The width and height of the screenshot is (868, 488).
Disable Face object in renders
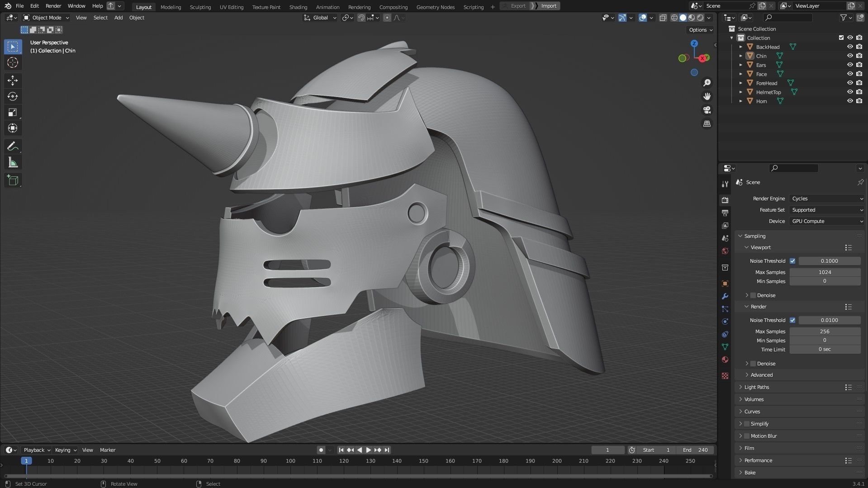pyautogui.click(x=859, y=74)
